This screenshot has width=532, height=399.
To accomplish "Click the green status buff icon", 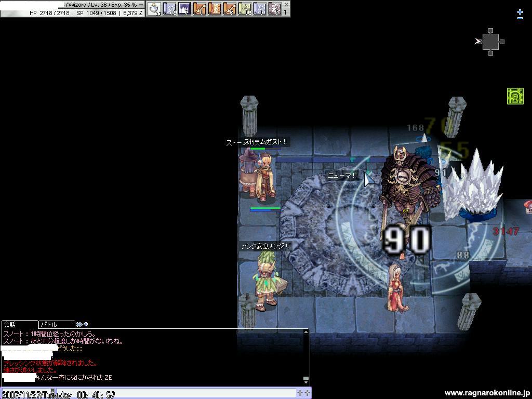I will (x=515, y=96).
